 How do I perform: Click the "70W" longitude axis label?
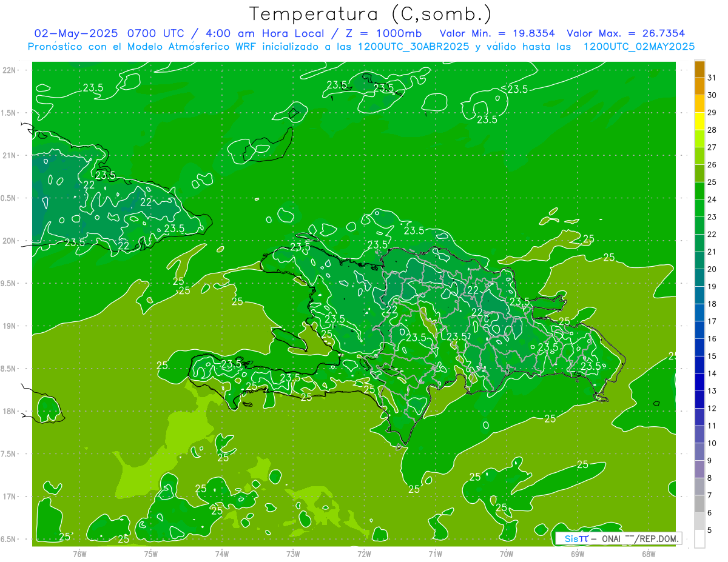pos(507,554)
